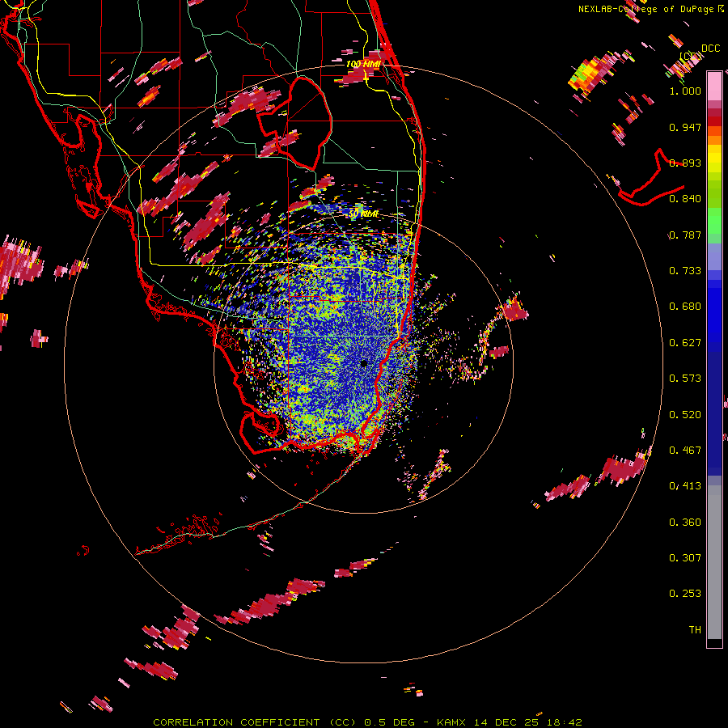The image size is (728, 728).
Task: Click the TH threshold label on the scale
Action: [x=695, y=630]
